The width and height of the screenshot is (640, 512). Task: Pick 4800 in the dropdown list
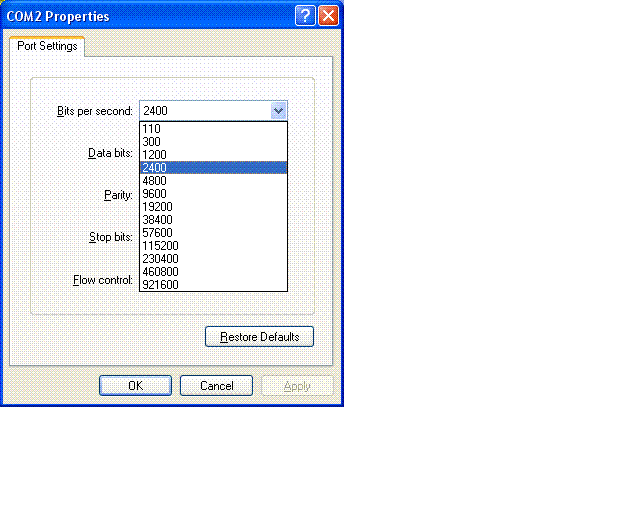(155, 181)
